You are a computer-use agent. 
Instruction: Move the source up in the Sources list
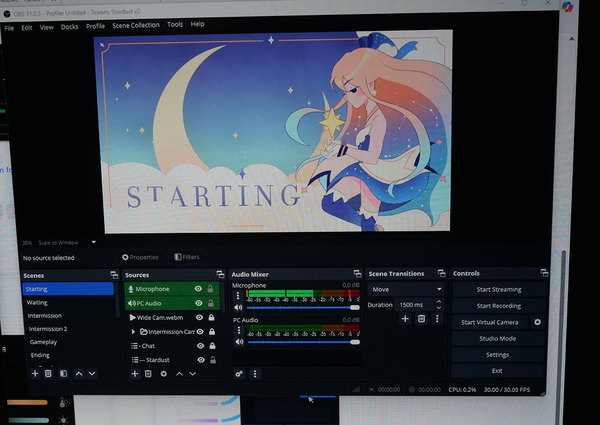pos(179,374)
